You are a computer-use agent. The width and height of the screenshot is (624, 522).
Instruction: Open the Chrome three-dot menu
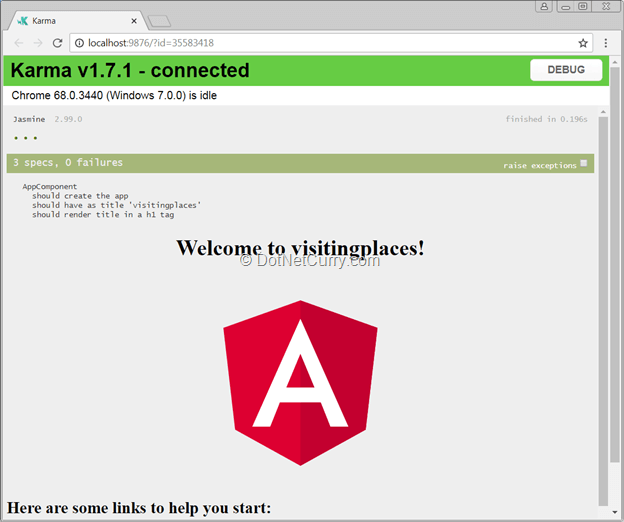(605, 43)
